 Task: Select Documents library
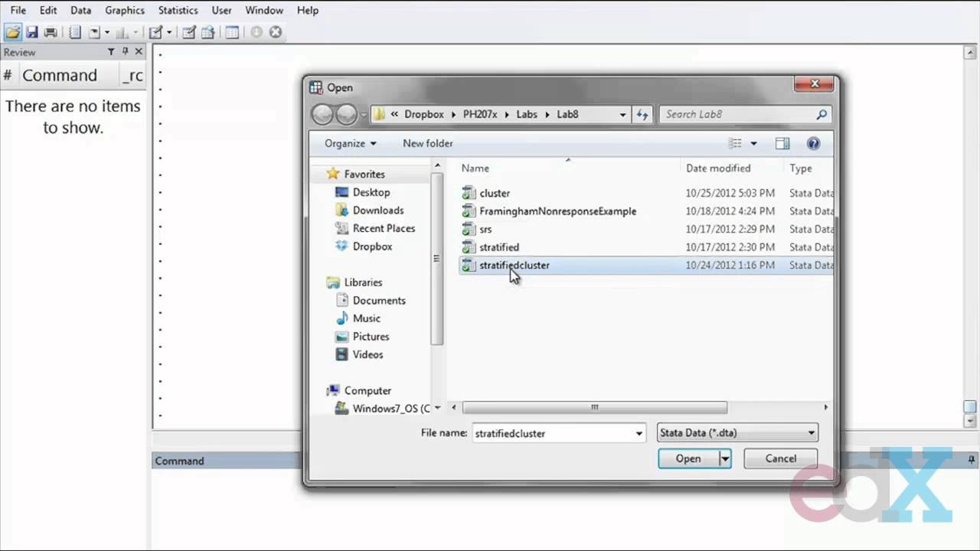coord(379,300)
